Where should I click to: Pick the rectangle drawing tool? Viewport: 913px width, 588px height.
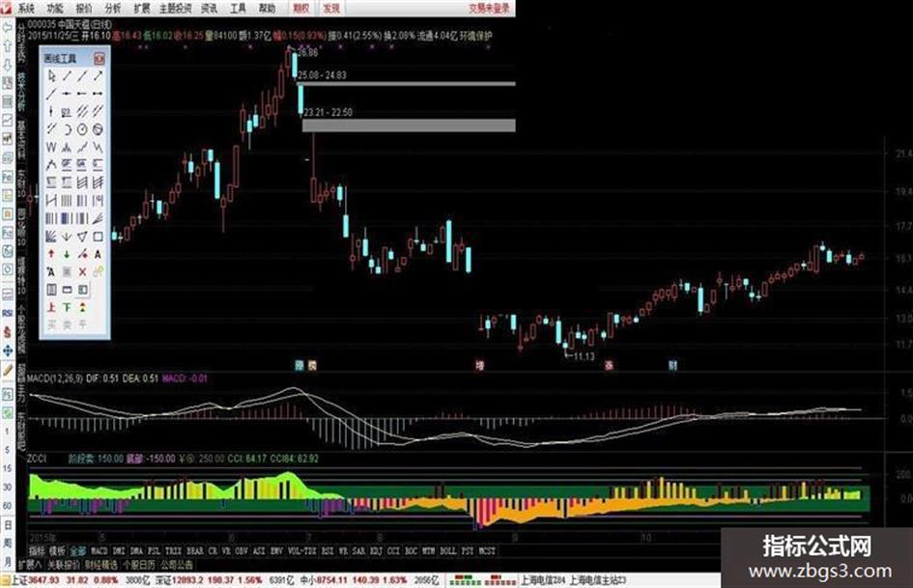click(98, 237)
